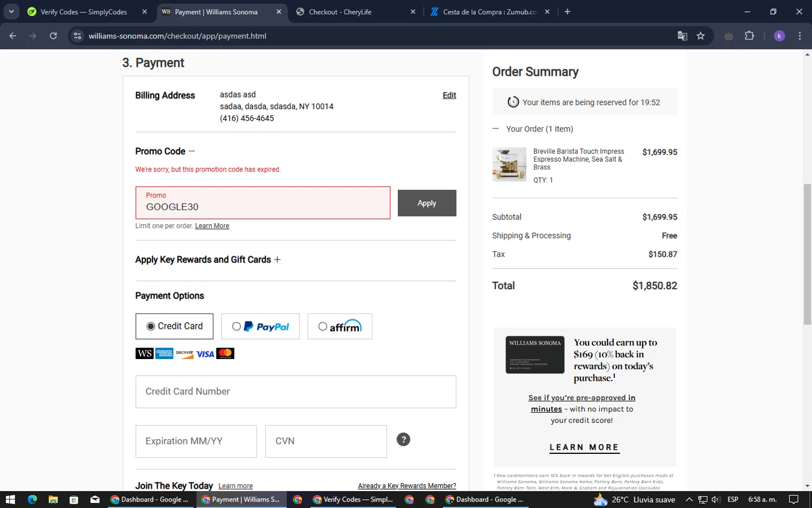Close the Verify Codes — SimplyCodes tab
This screenshot has height=508, width=812.
pyautogui.click(x=145, y=12)
